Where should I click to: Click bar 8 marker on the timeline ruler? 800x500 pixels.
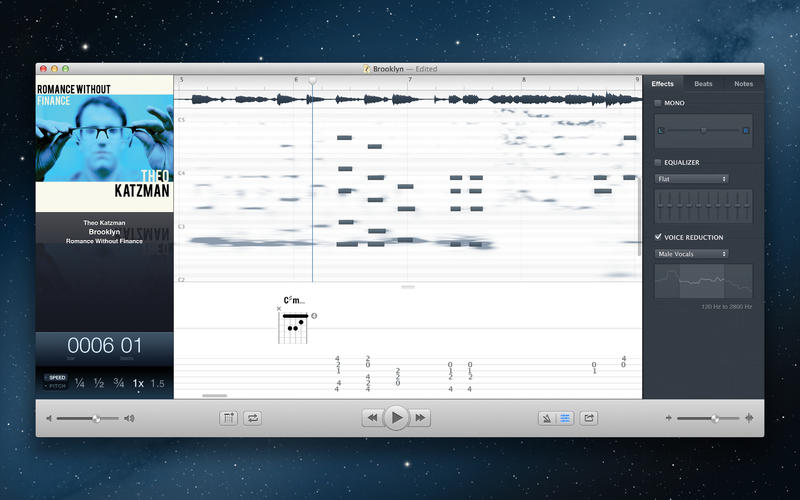click(x=523, y=80)
